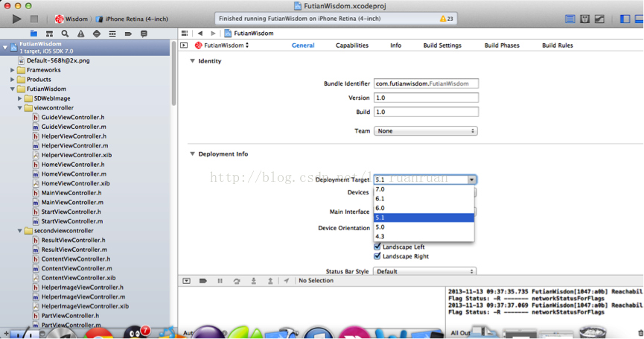Collapse the secondviewcontroller folder
This screenshot has height=339, width=644.
point(19,231)
